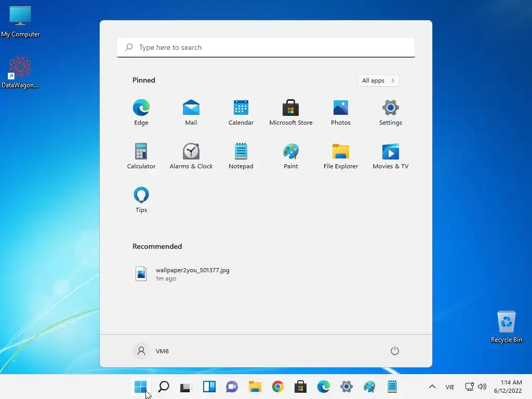Launch the pinned Paint app
Viewport: 532px width, 399px height.
click(291, 156)
